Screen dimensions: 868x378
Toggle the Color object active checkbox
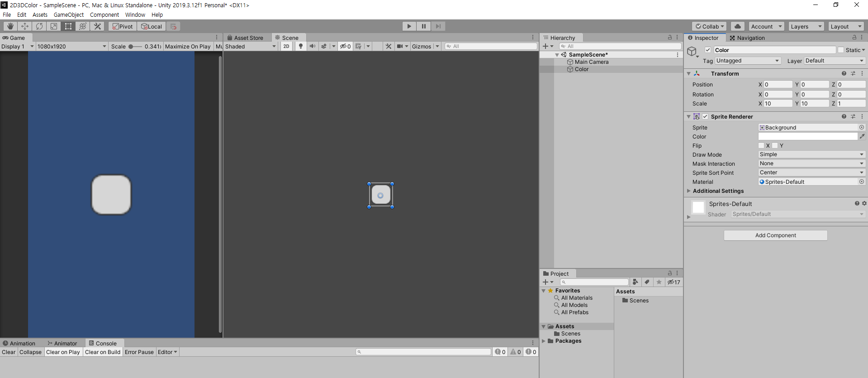(708, 50)
